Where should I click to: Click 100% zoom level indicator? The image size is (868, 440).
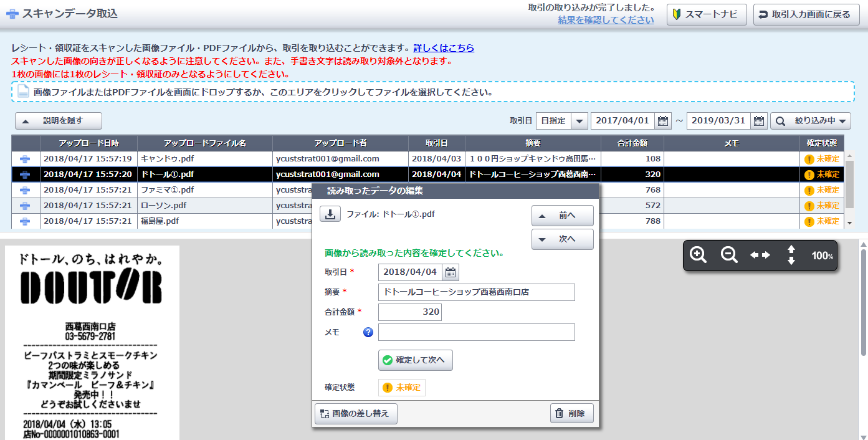pyautogui.click(x=822, y=256)
